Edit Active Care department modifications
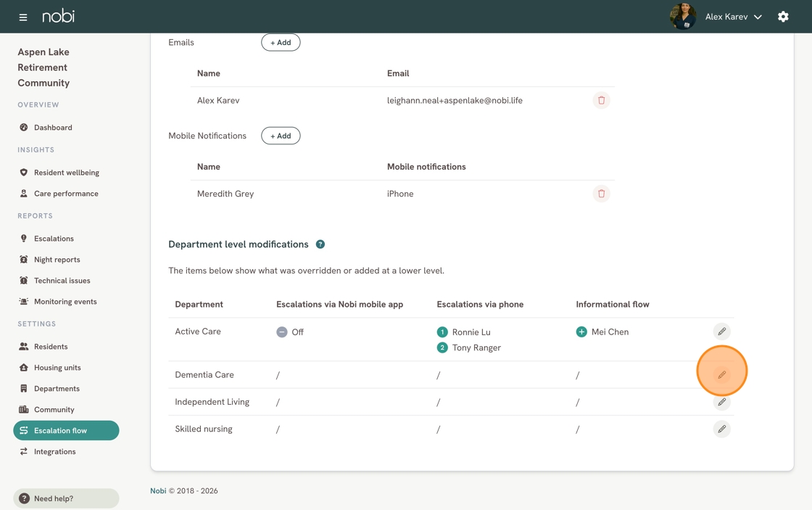Viewport: 812px width, 510px height. pos(722,332)
